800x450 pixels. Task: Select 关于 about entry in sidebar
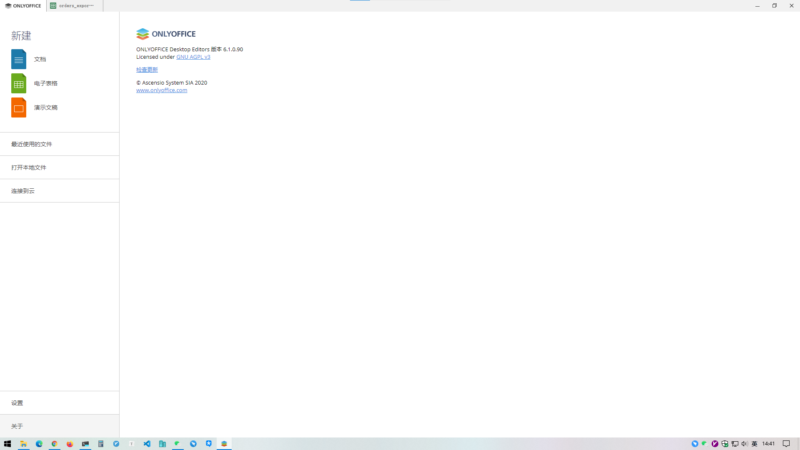click(x=17, y=426)
